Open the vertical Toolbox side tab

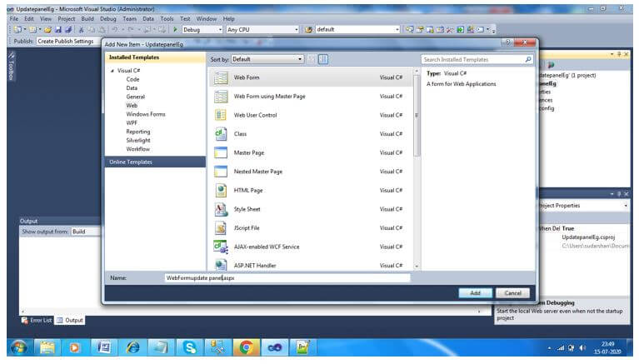[x=12, y=66]
